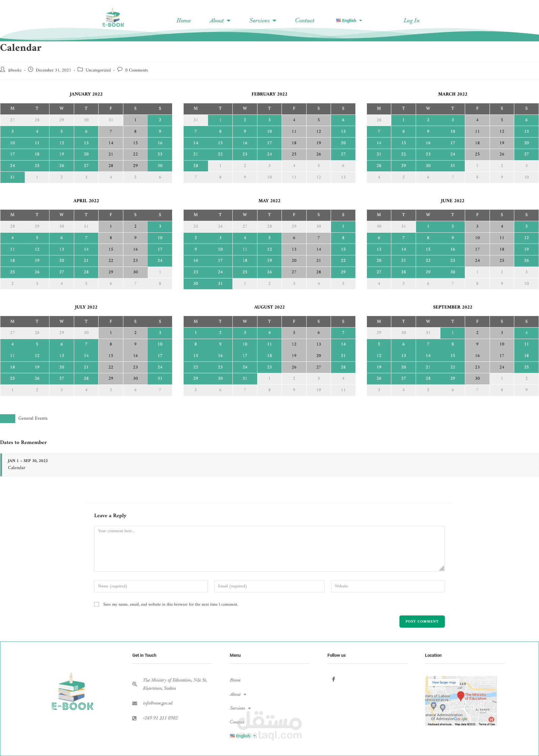The image size is (539, 756).
Task: Click the JANUARY 2022 month heading
Action: [x=86, y=94]
